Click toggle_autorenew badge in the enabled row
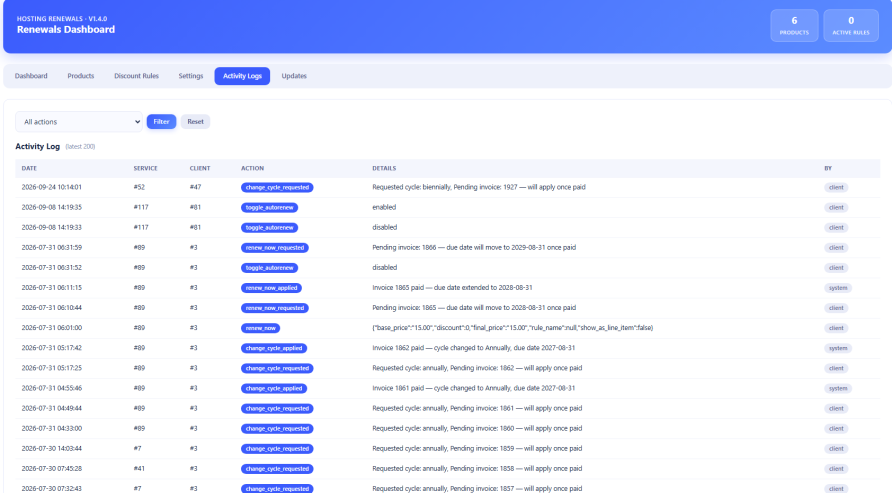This screenshot has height=493, width=892. point(270,208)
